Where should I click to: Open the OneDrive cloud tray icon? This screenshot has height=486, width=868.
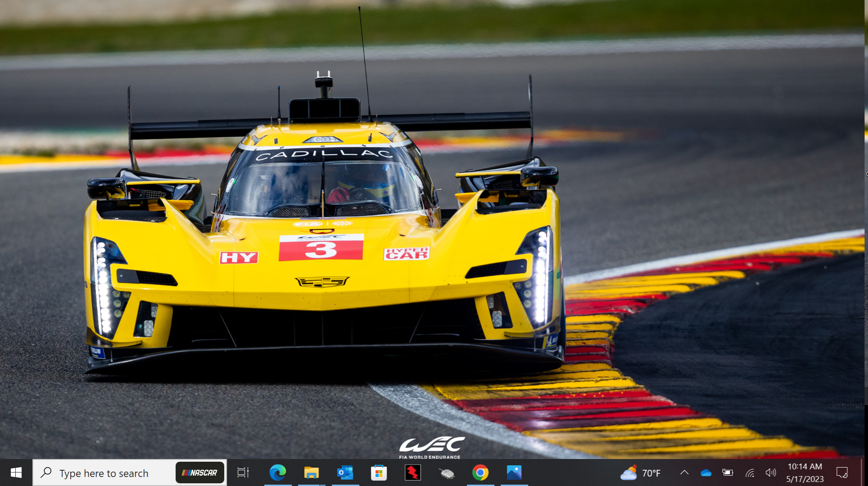click(706, 472)
